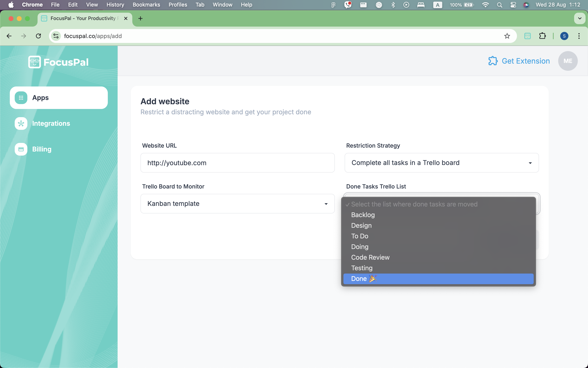Image resolution: width=588 pixels, height=368 pixels.
Task: Select the Done list option
Action: click(438, 279)
